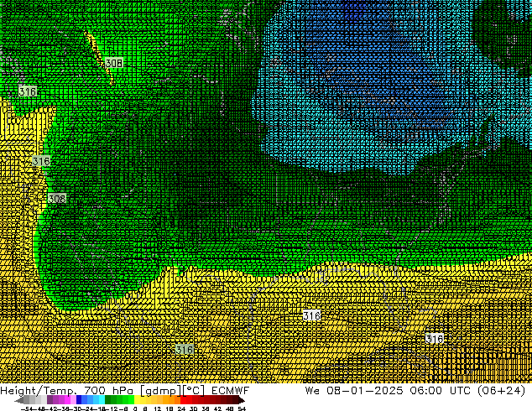The width and height of the screenshot is (532, 411).
Task: Click the 308 label below the left-edge 316
Action: (x=57, y=199)
